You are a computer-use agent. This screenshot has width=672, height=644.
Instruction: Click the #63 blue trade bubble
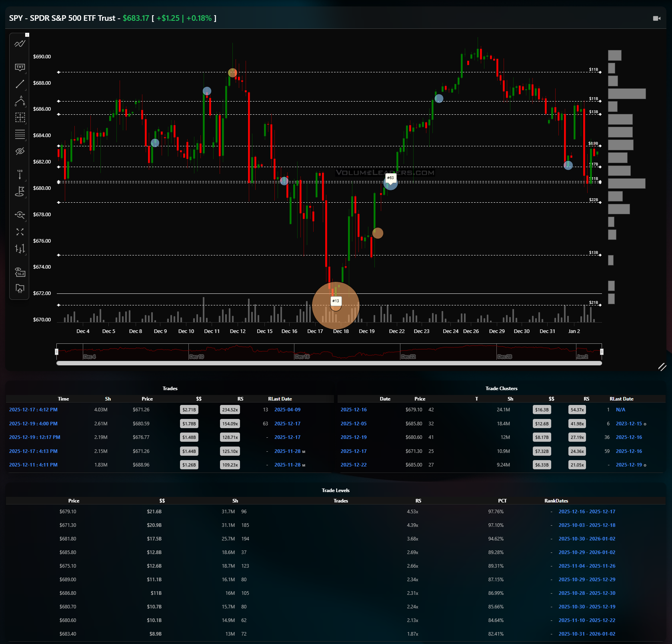390,182
